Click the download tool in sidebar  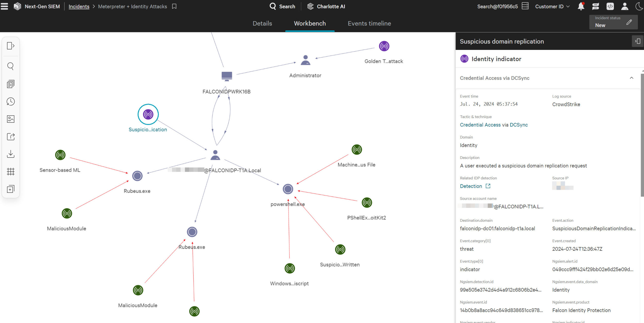point(11,154)
